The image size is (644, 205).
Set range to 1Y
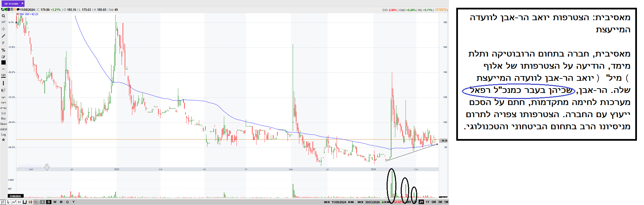[428, 202]
